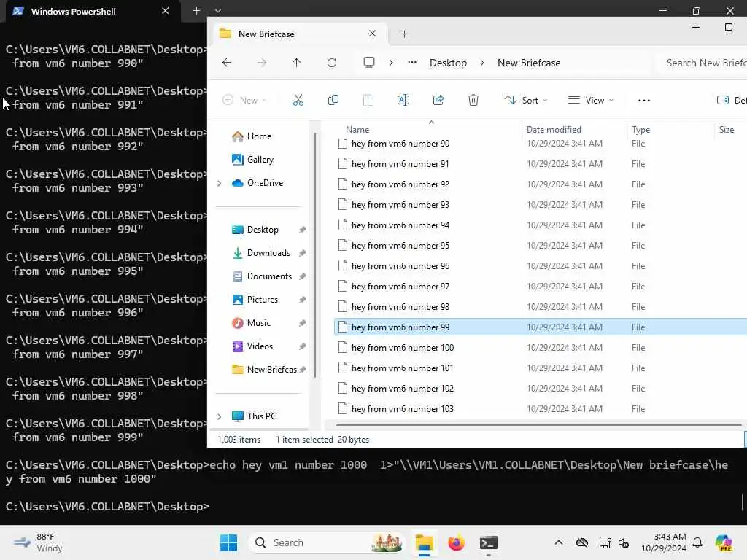Open See more ellipsis in Explorer toolbar

coord(644,100)
